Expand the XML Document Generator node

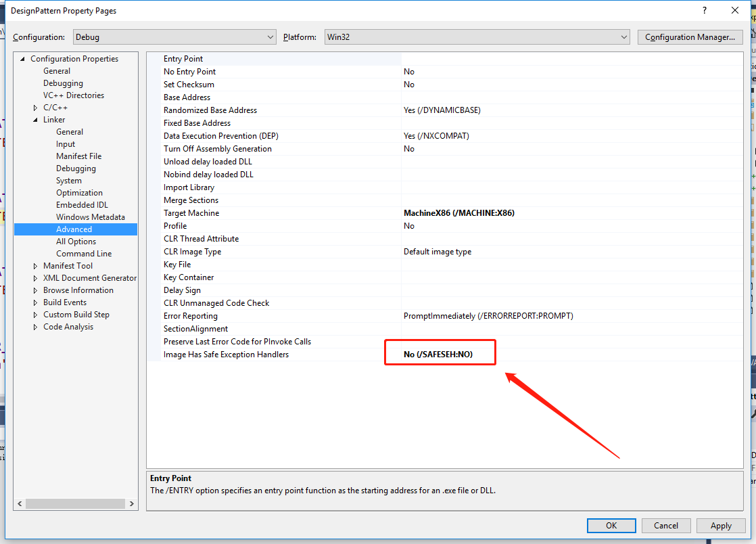35,277
